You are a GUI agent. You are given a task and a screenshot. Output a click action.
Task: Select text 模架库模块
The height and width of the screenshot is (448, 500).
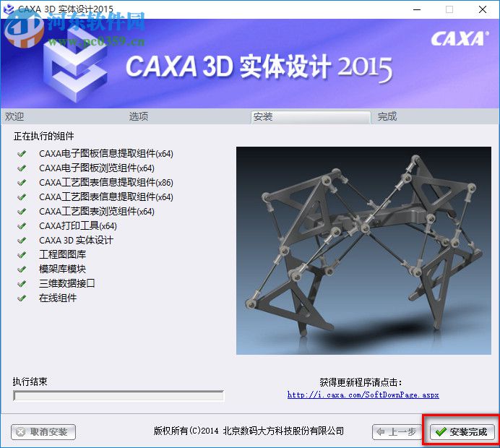(62, 269)
